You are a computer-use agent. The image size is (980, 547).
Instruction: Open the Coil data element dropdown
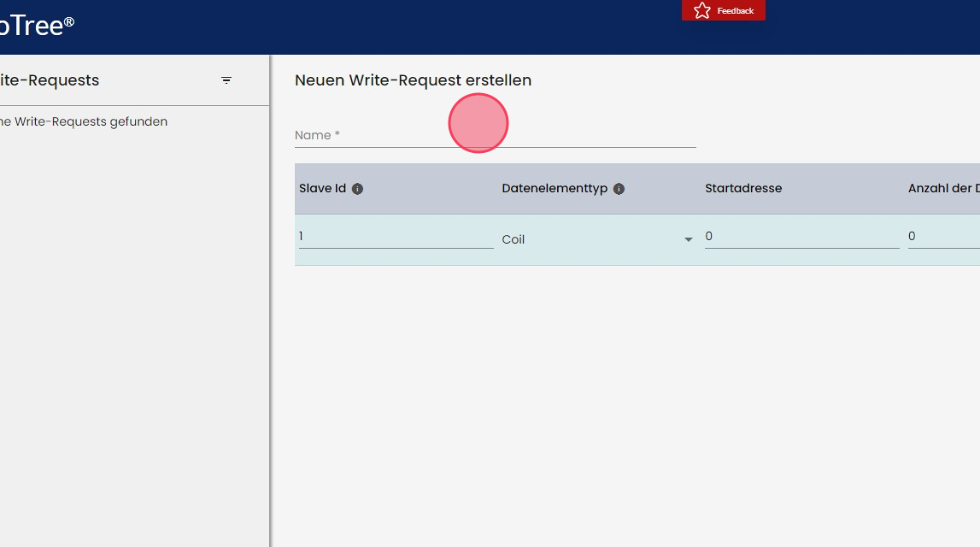(590, 239)
